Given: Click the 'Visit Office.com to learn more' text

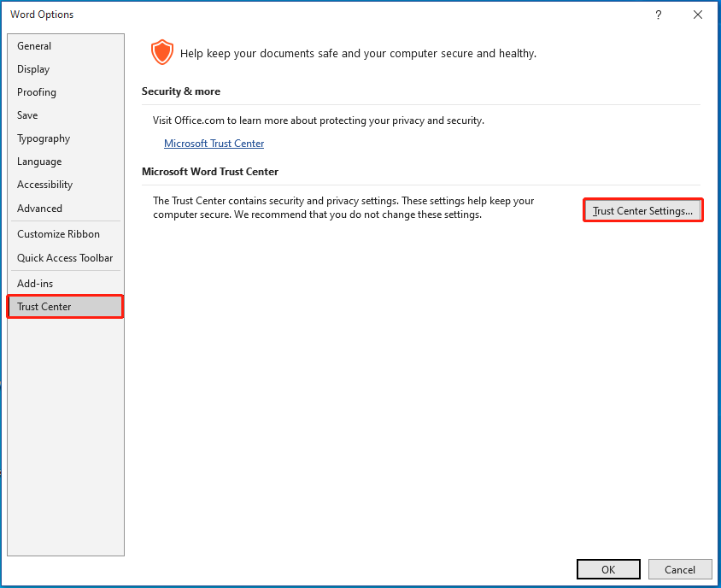Looking at the screenshot, I should click(318, 121).
